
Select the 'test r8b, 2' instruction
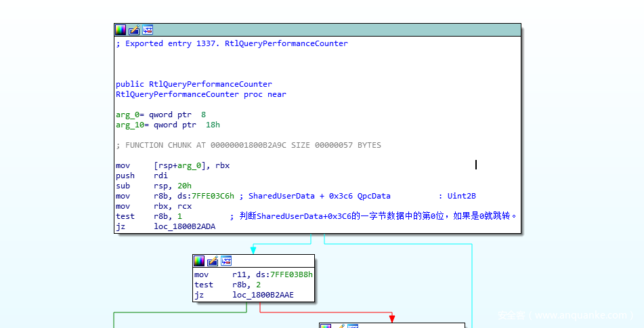[x=228, y=285]
